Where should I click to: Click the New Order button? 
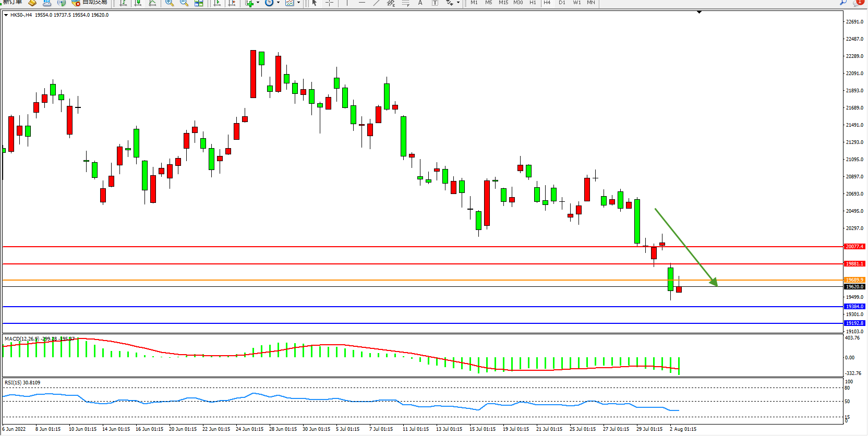point(12,2)
